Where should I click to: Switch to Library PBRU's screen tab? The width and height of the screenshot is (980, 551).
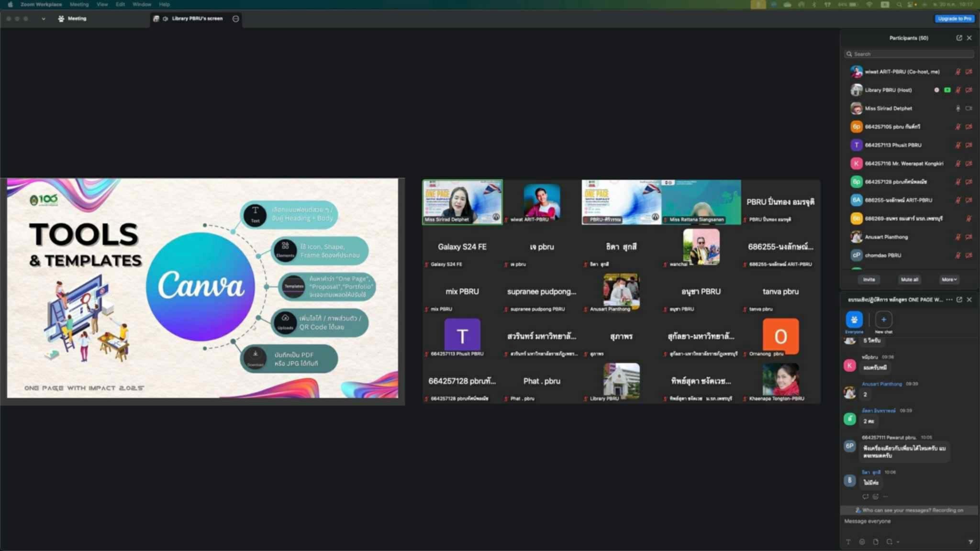tap(196, 19)
